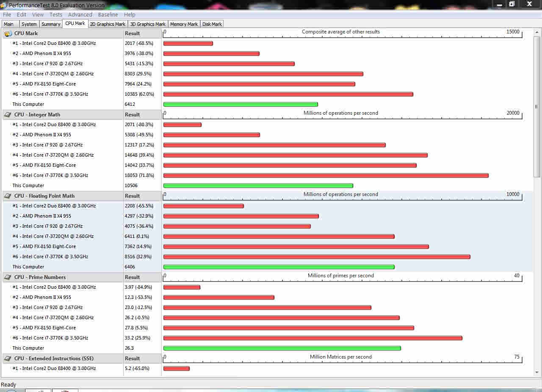Image resolution: width=542 pixels, height=392 pixels.
Task: Click Integer Math i7-3770K red bar
Action: click(326, 175)
